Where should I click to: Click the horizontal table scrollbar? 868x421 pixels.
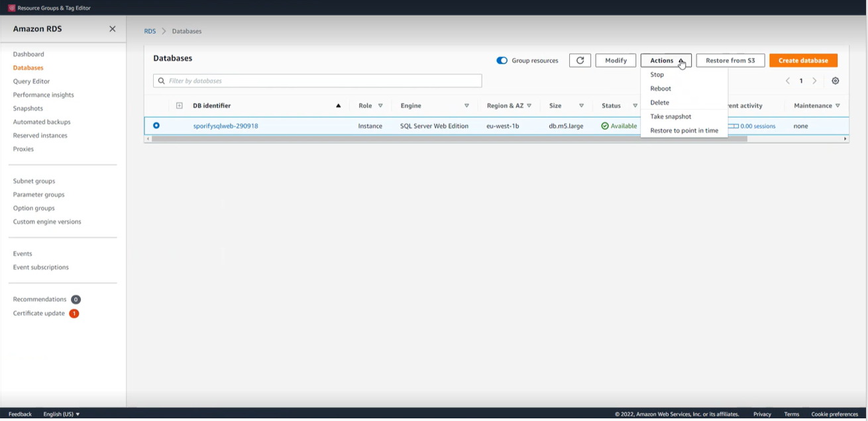pyautogui.click(x=449, y=139)
